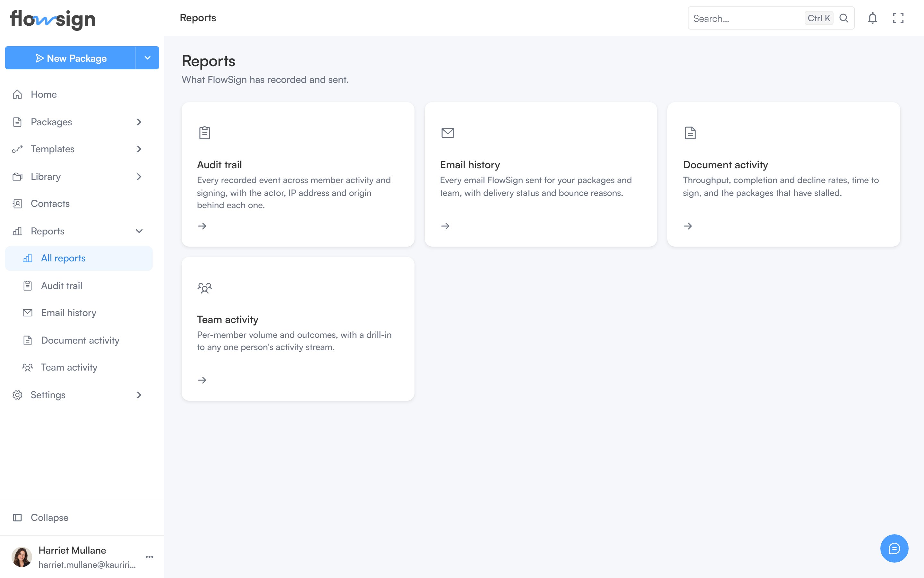Image resolution: width=924 pixels, height=578 pixels.
Task: Click the arrow on Audit trail card
Action: pos(202,226)
